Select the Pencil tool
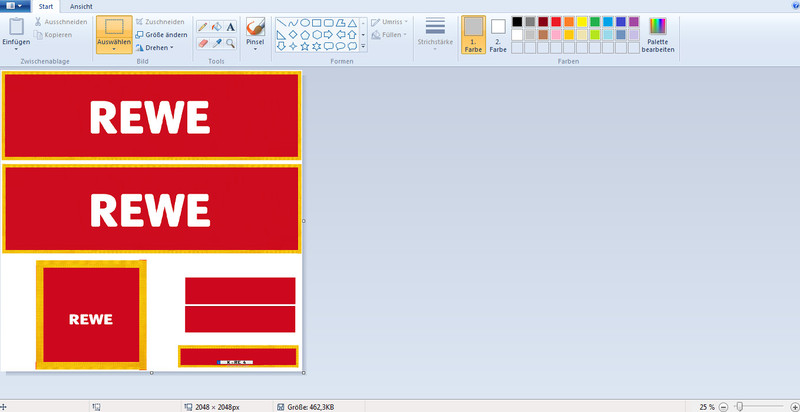The image size is (800, 412). [203, 27]
